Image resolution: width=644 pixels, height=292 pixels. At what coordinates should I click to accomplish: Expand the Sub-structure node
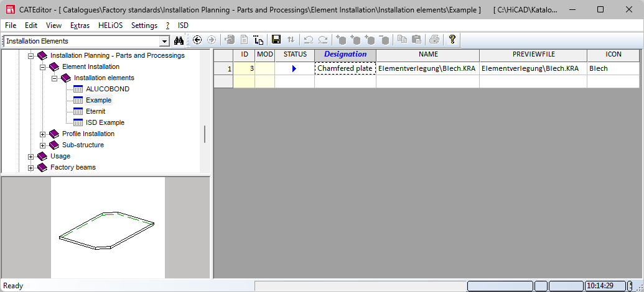[42, 145]
